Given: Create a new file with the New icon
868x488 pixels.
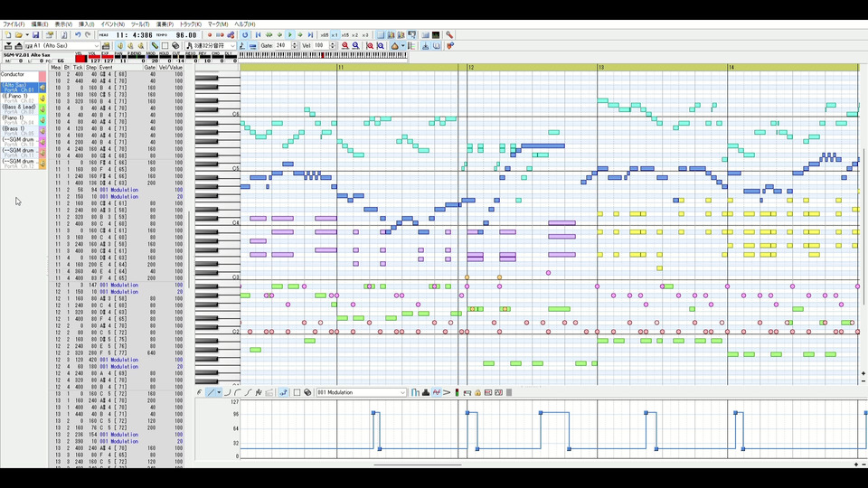Looking at the screenshot, I should coord(8,35).
